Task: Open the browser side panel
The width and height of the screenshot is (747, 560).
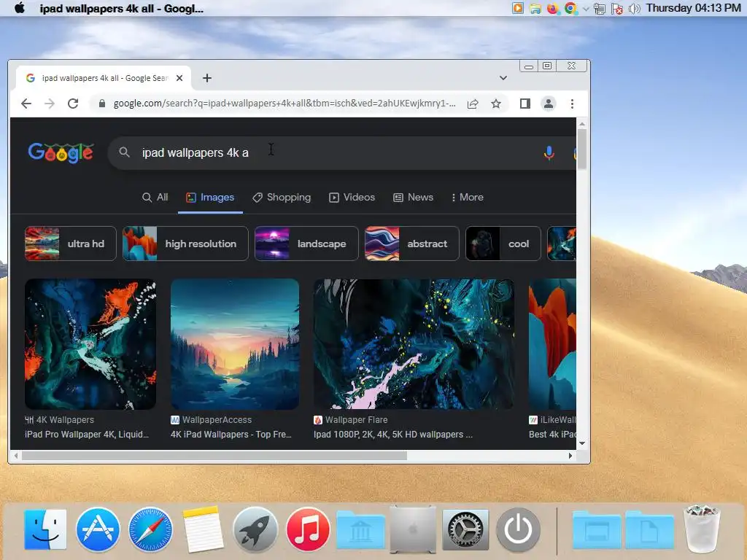Action: click(525, 104)
